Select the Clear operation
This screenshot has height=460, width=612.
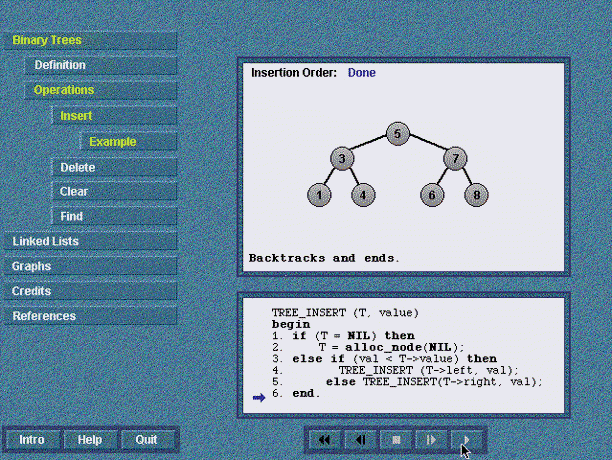point(114,192)
